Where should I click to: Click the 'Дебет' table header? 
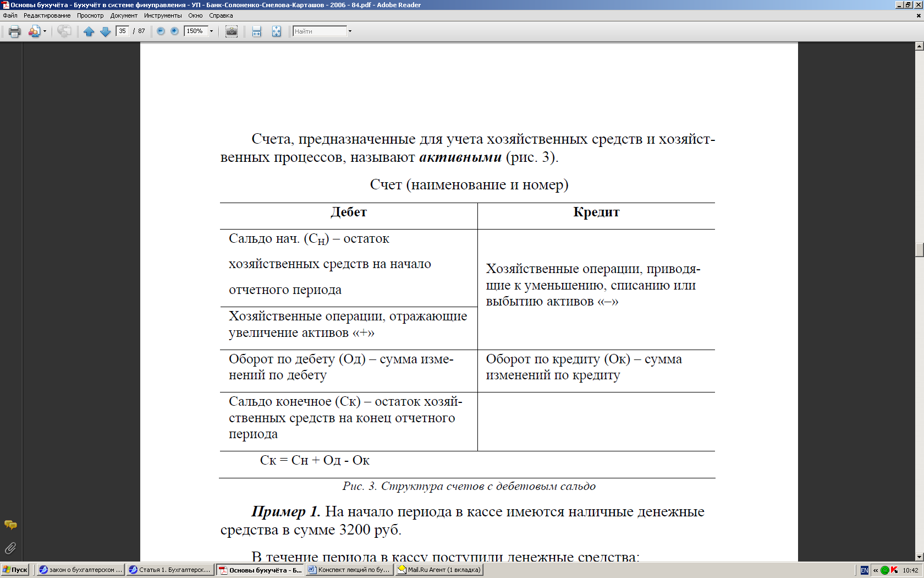(349, 212)
